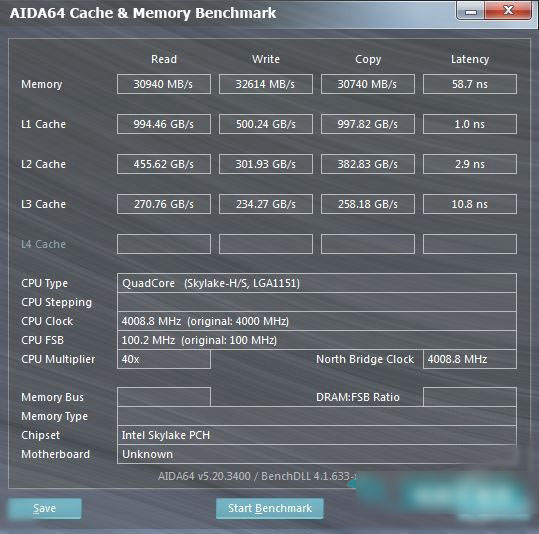Image resolution: width=539 pixels, height=534 pixels.
Task: Click L2 Cache Copy 382.83 GB/s
Action: click(x=368, y=164)
